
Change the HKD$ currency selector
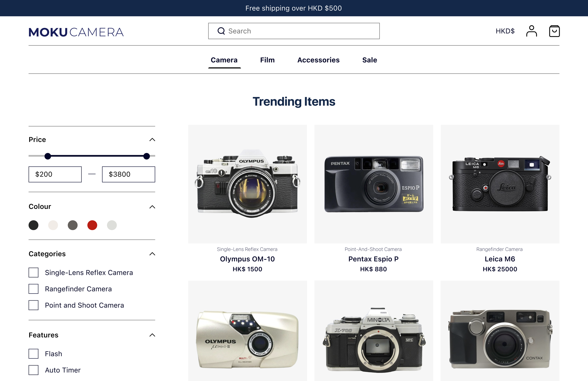coord(505,31)
